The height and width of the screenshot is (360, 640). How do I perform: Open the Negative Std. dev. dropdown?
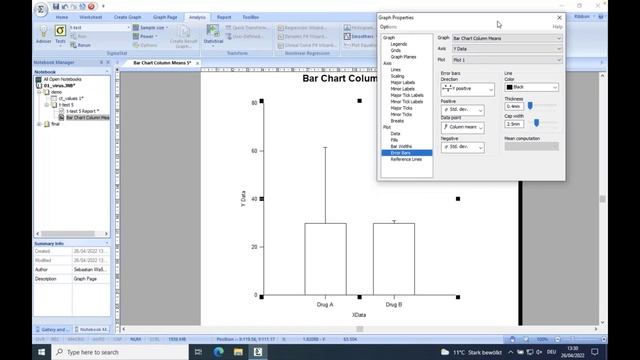pyautogui.click(x=462, y=147)
